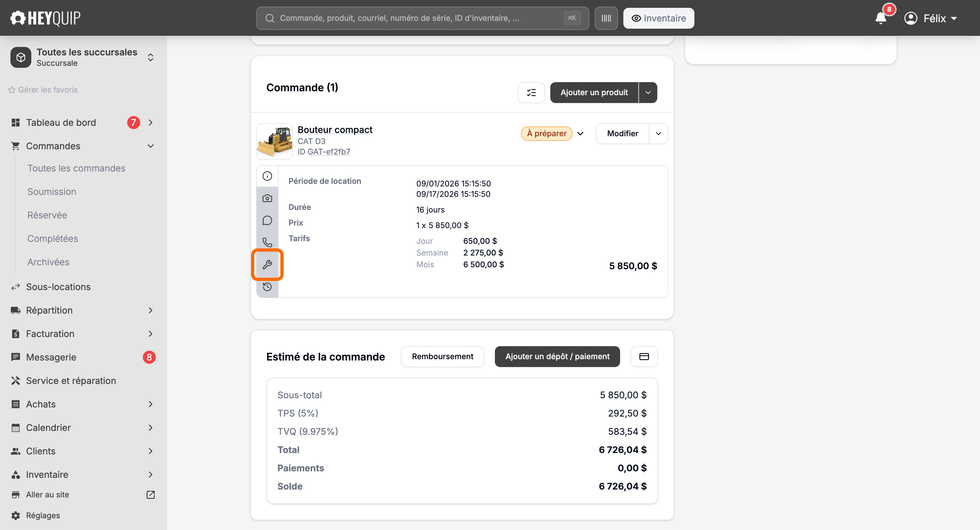Collapse the Commandes menu chevron
Screen dimensions: 980x530
[x=151, y=146]
